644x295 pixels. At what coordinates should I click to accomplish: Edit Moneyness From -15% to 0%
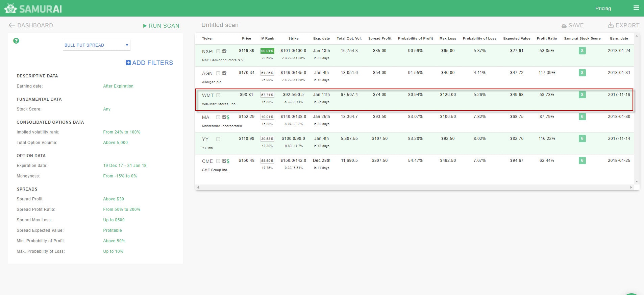point(120,176)
